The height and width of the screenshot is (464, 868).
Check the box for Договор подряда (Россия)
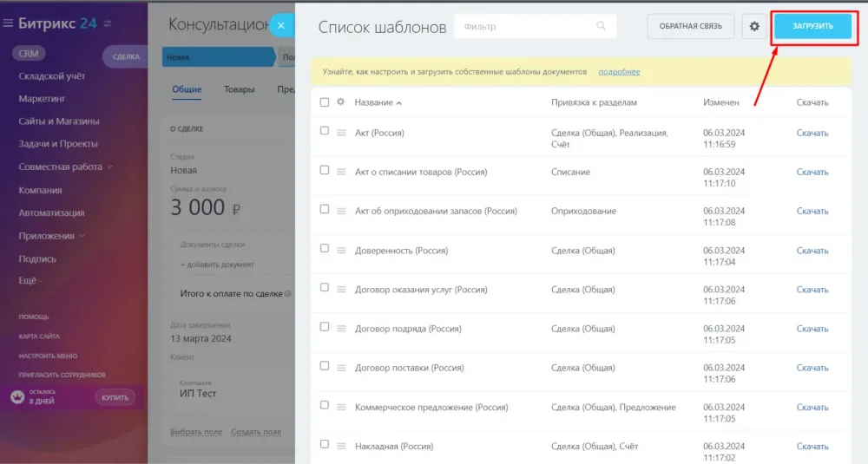pos(325,326)
